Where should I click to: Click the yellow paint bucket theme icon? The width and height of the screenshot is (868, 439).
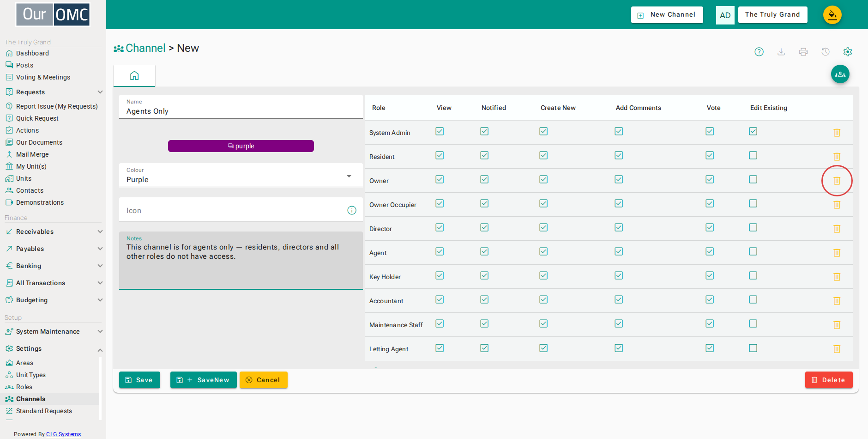click(x=832, y=15)
